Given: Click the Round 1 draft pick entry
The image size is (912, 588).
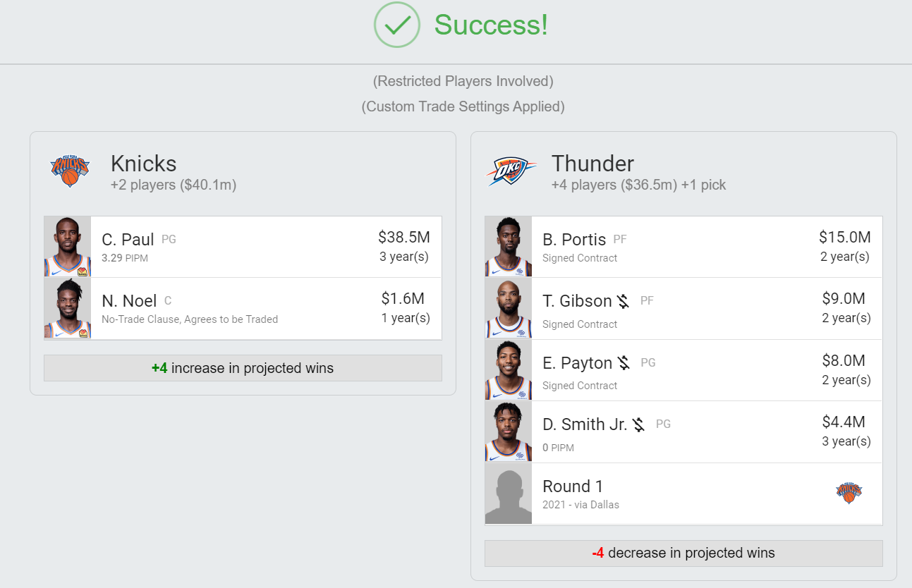Looking at the screenshot, I should tap(683, 494).
